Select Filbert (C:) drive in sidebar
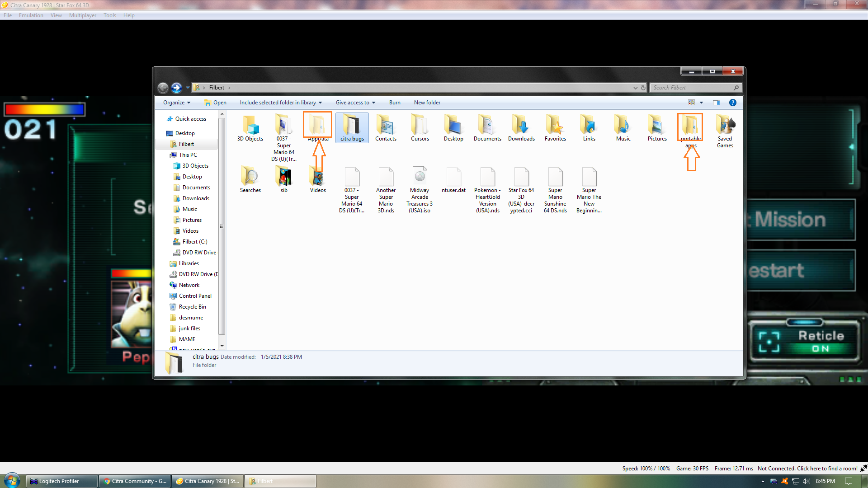This screenshot has height=488, width=868. [x=190, y=242]
